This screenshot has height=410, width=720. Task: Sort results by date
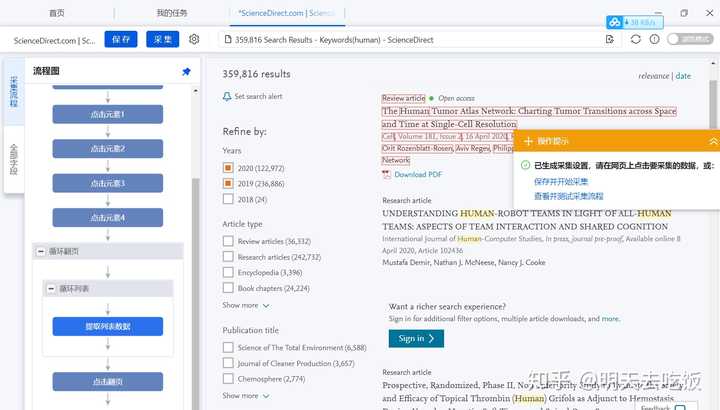click(683, 76)
